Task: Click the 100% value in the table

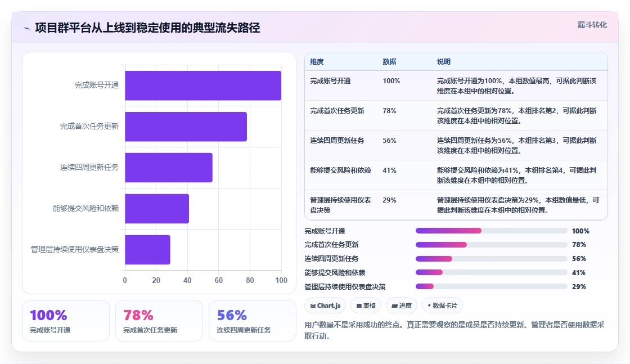Action: click(x=391, y=81)
